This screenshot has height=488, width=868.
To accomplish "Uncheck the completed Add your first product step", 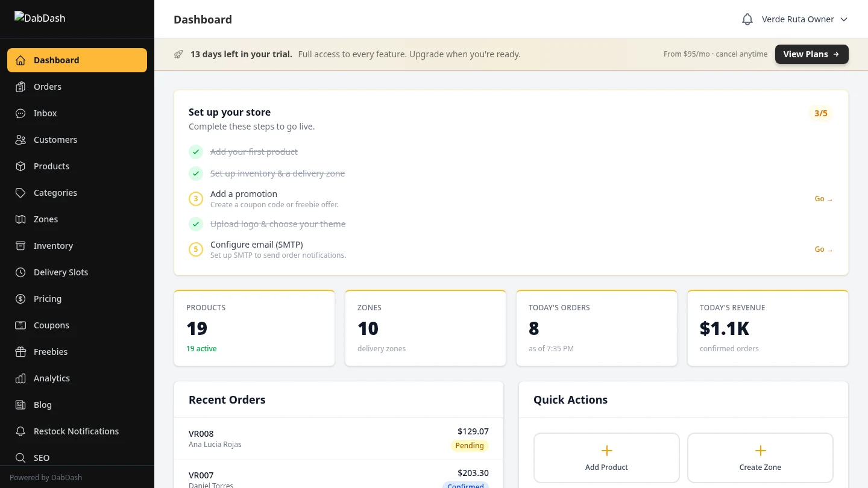I will pyautogui.click(x=195, y=152).
